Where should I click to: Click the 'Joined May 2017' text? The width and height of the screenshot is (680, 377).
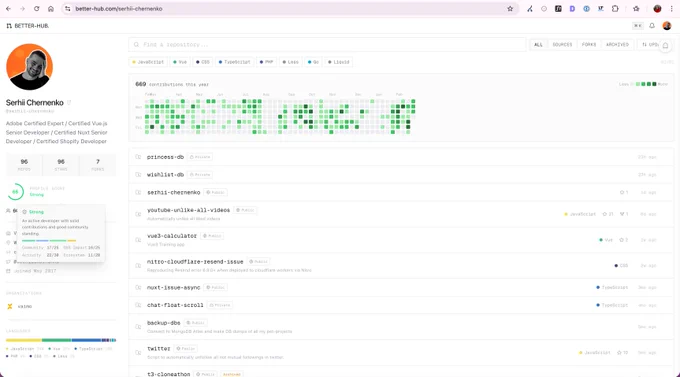[35, 271]
